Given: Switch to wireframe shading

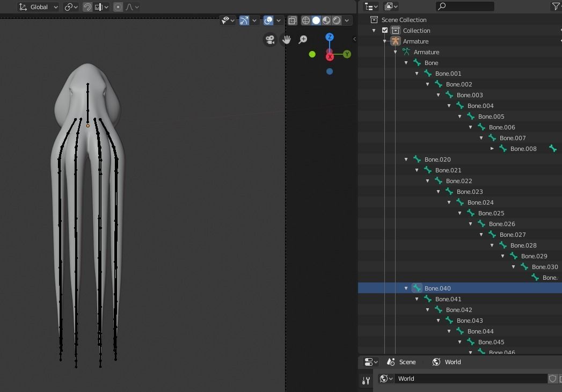Looking at the screenshot, I should pyautogui.click(x=306, y=20).
